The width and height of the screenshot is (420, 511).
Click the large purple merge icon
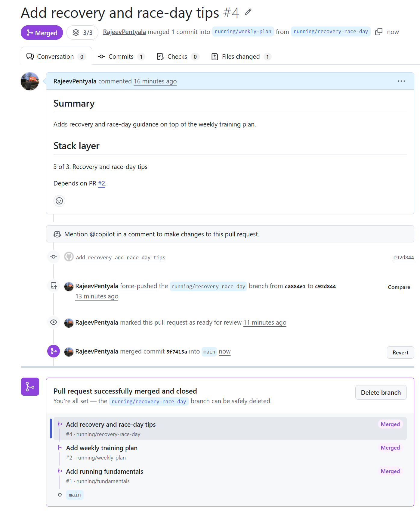point(30,387)
